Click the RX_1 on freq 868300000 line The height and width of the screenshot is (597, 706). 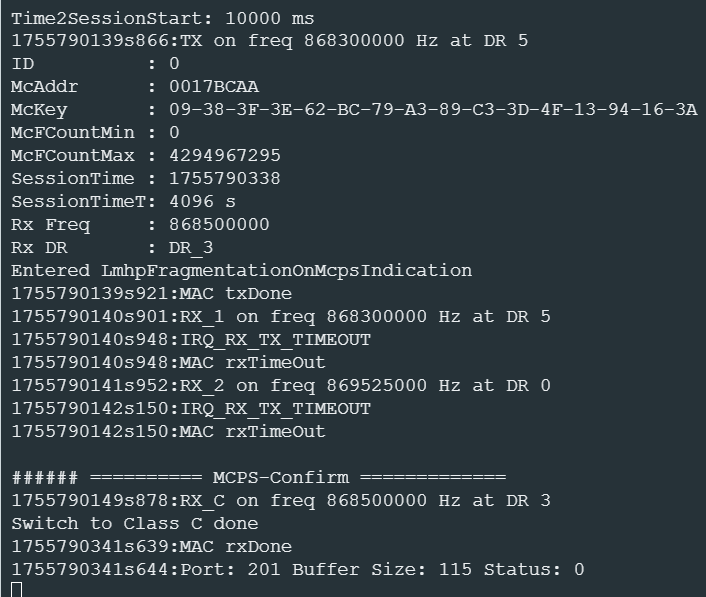pos(281,317)
